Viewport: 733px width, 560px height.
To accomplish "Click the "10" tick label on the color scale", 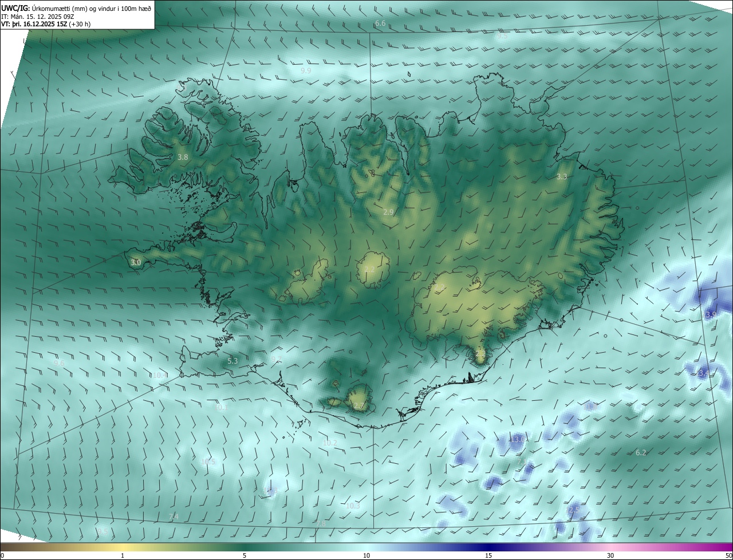I will tap(366, 556).
